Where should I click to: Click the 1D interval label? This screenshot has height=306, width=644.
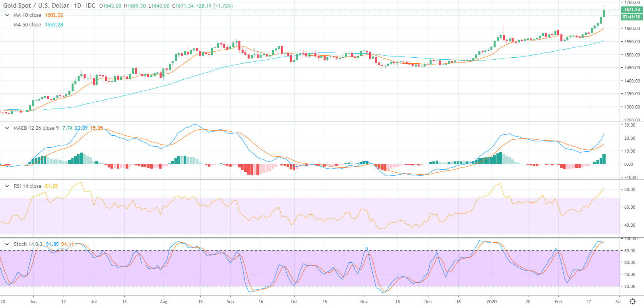[78, 6]
